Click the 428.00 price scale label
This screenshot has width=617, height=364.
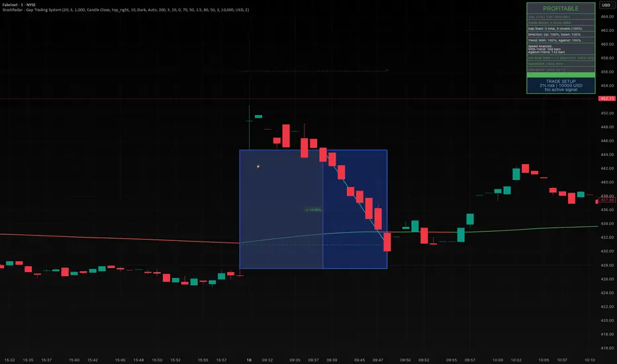[x=607, y=265]
